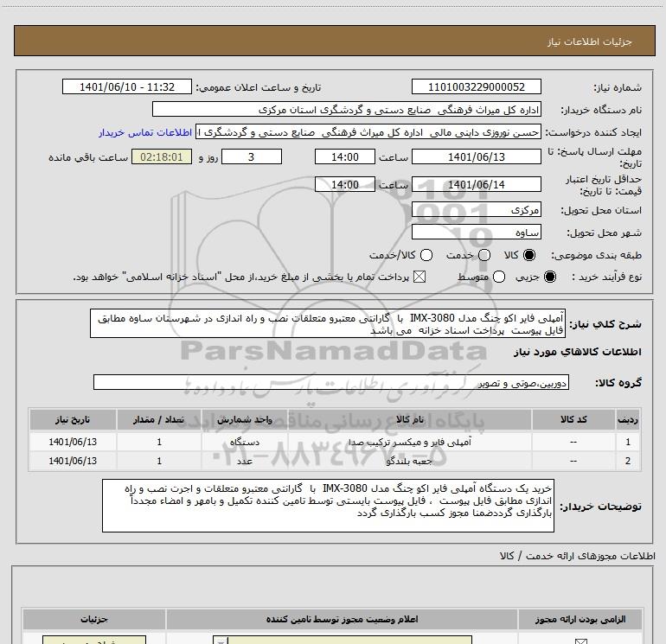Click the buyer notes text area
This screenshot has width=666, height=644.
328,506
